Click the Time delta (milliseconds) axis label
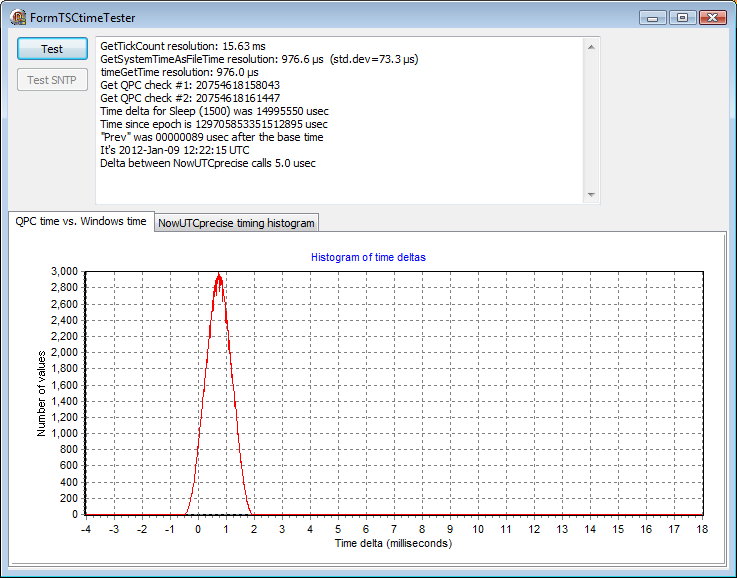 pos(393,543)
